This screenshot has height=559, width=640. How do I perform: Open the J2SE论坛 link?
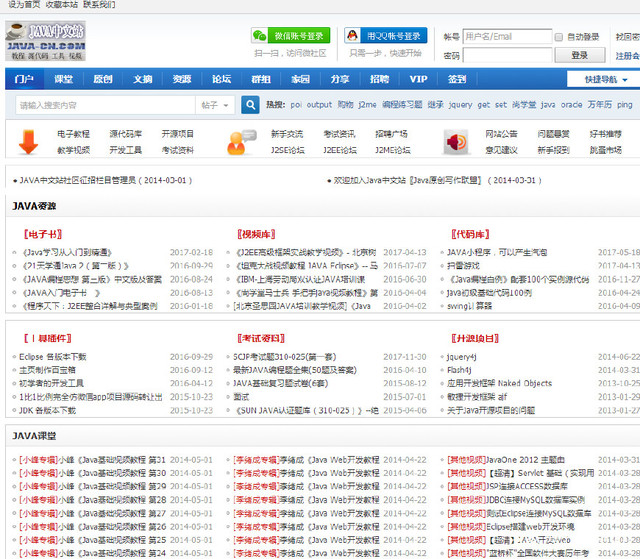point(288,150)
